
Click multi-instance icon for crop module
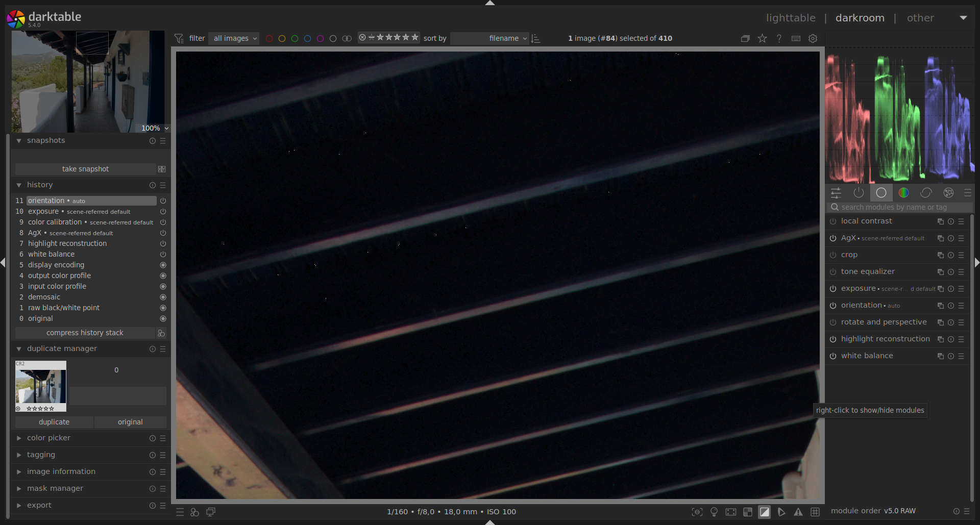(x=941, y=255)
